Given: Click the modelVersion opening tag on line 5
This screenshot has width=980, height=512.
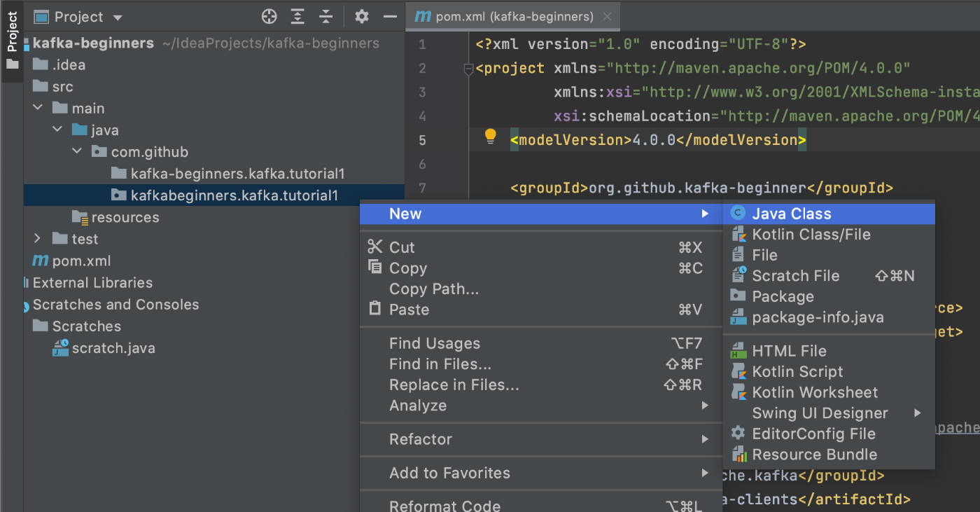Looking at the screenshot, I should click(x=571, y=140).
